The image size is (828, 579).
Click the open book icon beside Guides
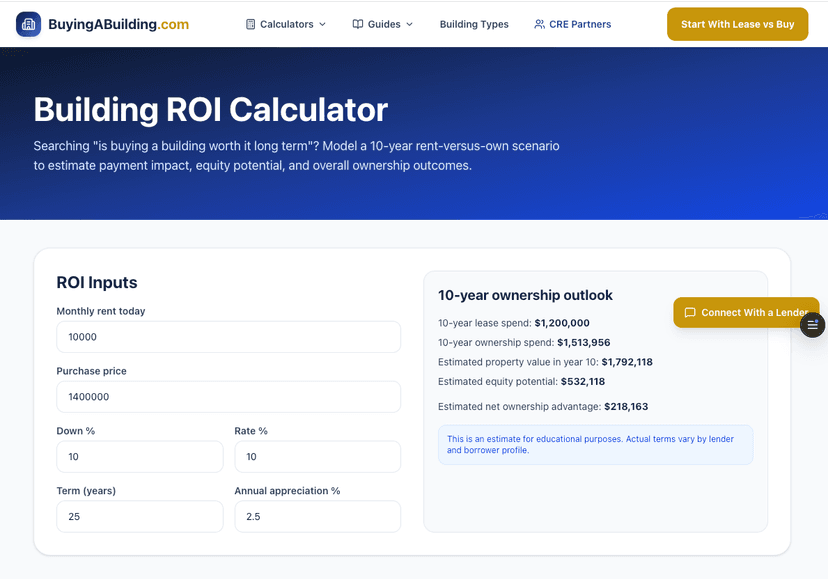(358, 24)
